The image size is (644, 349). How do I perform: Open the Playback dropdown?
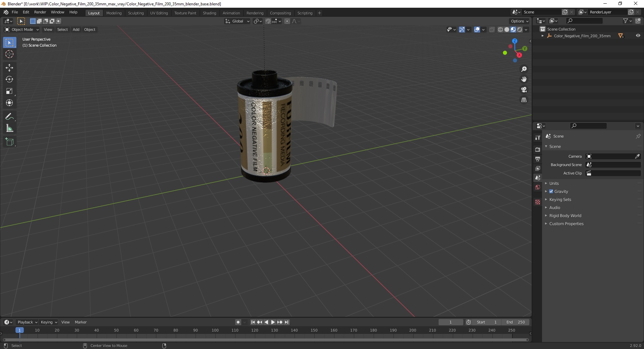pyautogui.click(x=27, y=322)
